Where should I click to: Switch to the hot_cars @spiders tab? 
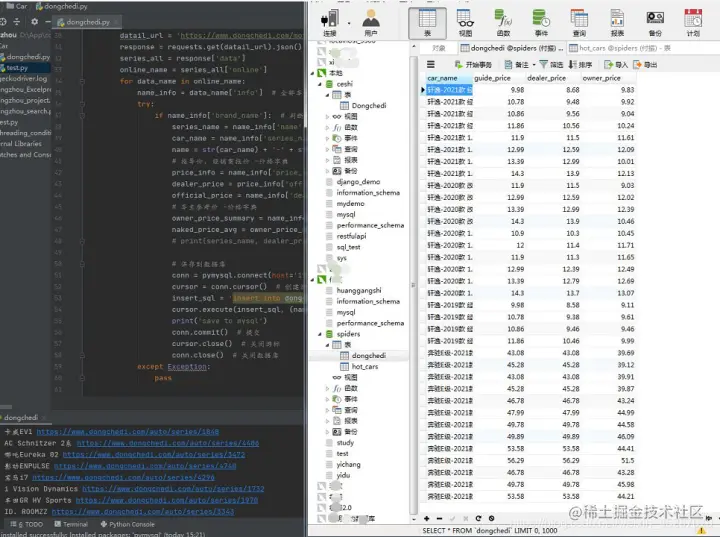click(x=620, y=48)
